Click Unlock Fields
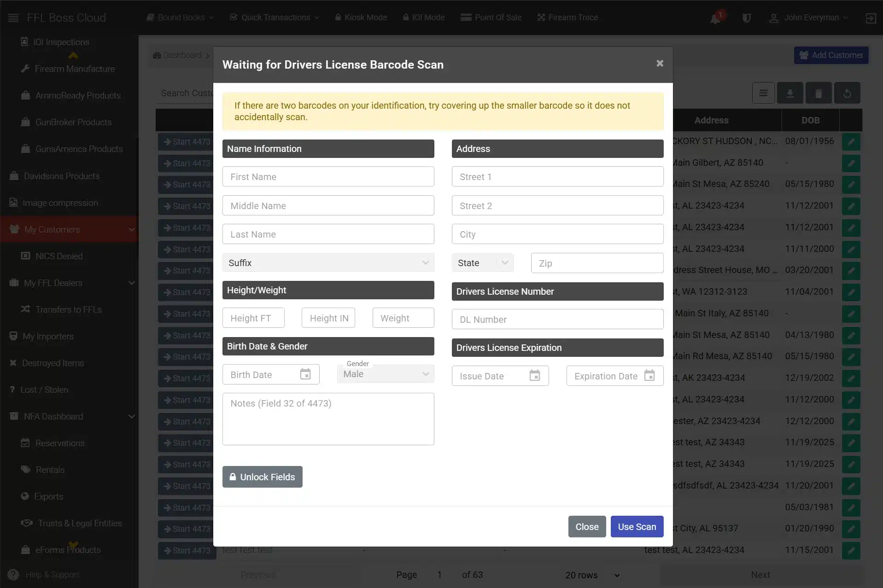The width and height of the screenshot is (883, 588). [x=263, y=477]
